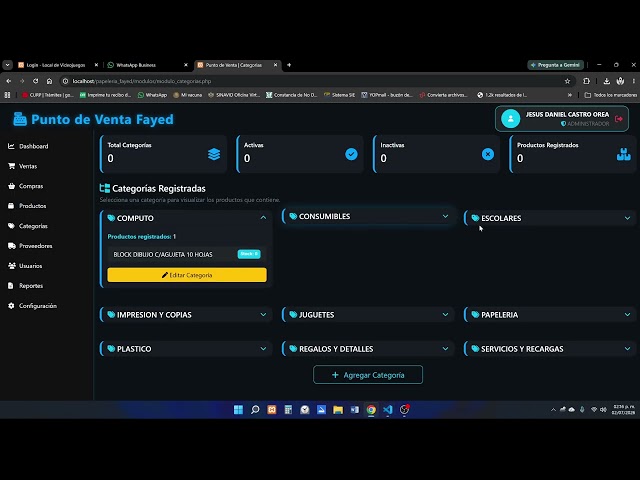Open a new browser tab
Viewport: 640px width, 480px height.
tap(289, 65)
